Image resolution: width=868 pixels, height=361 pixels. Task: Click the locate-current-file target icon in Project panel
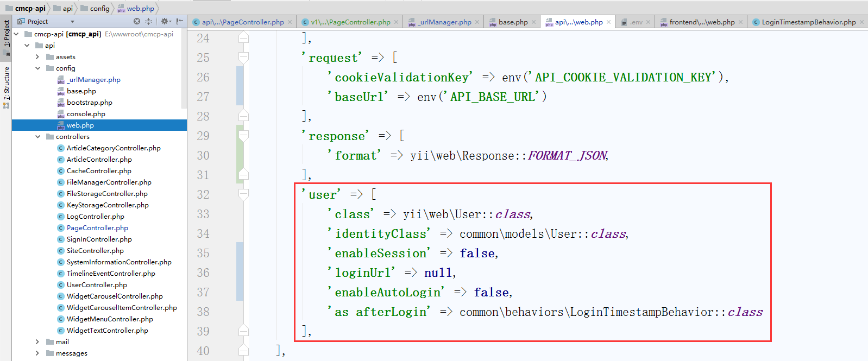tap(137, 21)
